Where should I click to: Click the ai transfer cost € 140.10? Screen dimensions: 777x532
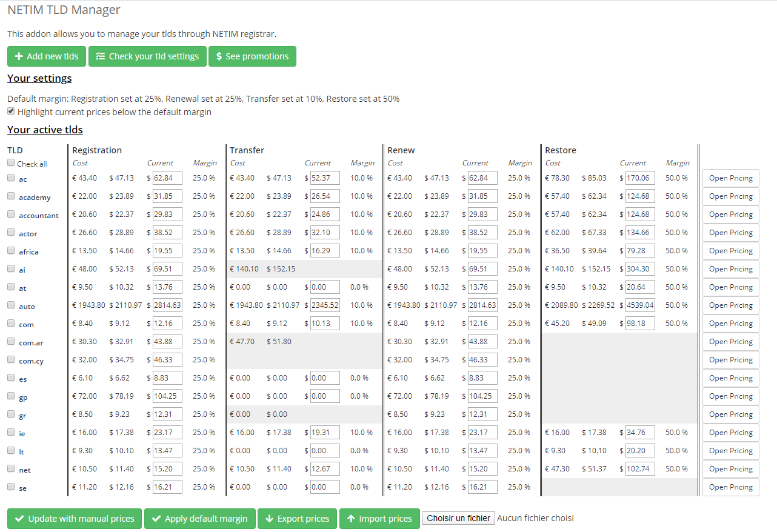pyautogui.click(x=244, y=269)
